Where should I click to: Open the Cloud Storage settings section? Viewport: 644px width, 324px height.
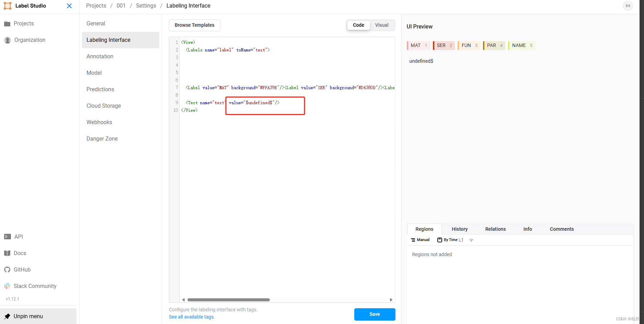pos(104,106)
